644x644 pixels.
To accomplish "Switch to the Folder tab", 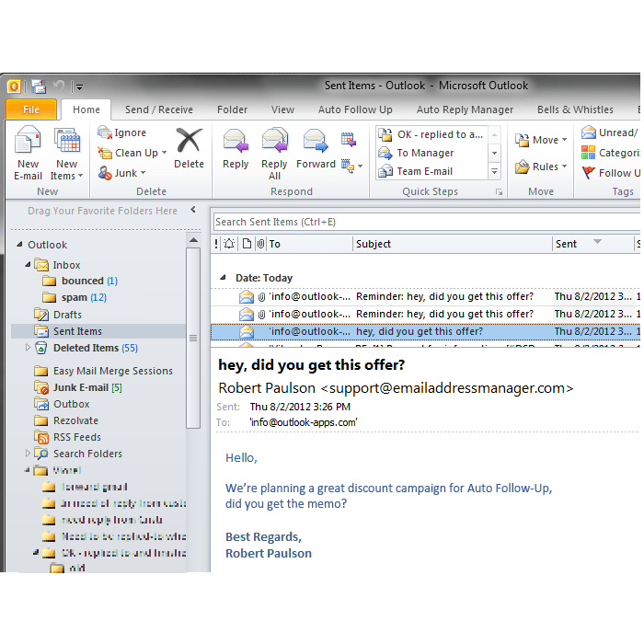I will pyautogui.click(x=233, y=109).
